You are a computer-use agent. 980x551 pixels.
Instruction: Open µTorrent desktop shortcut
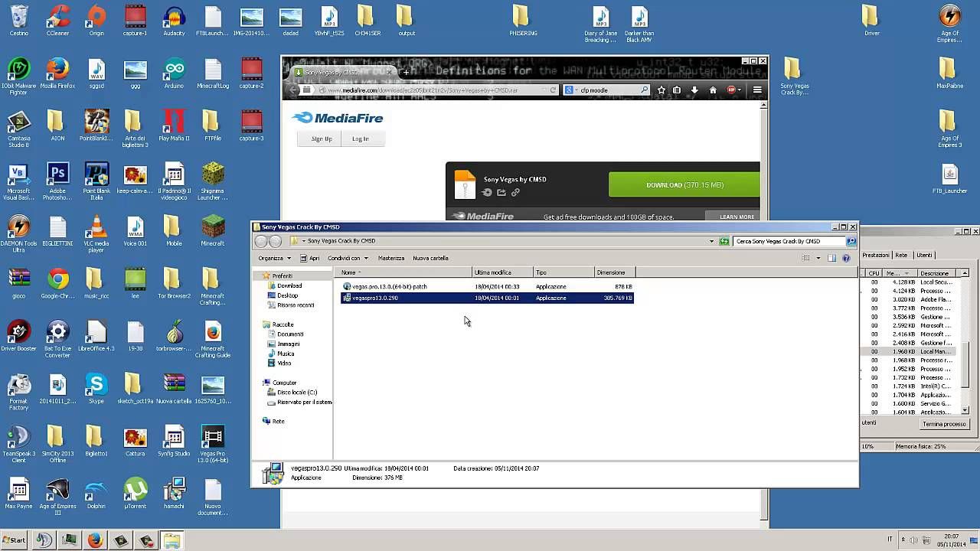136,493
